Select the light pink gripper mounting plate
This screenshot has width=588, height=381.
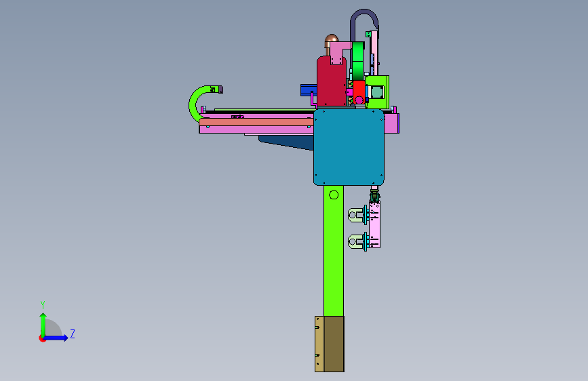(x=374, y=225)
